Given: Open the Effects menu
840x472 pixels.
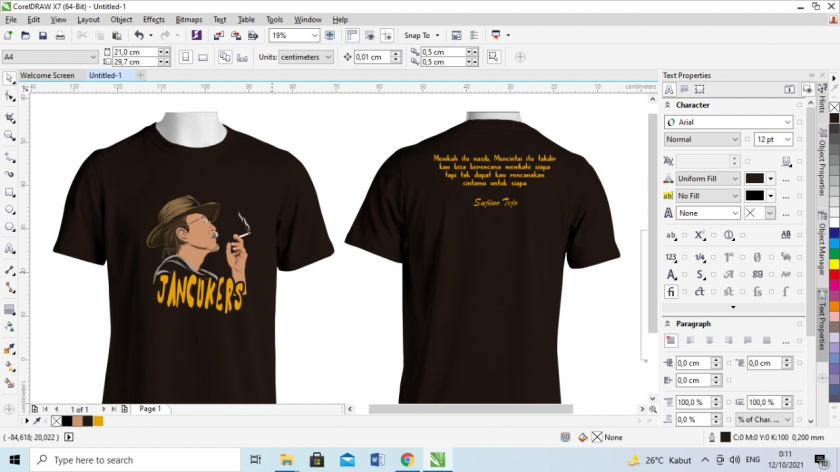Looking at the screenshot, I should (x=154, y=20).
